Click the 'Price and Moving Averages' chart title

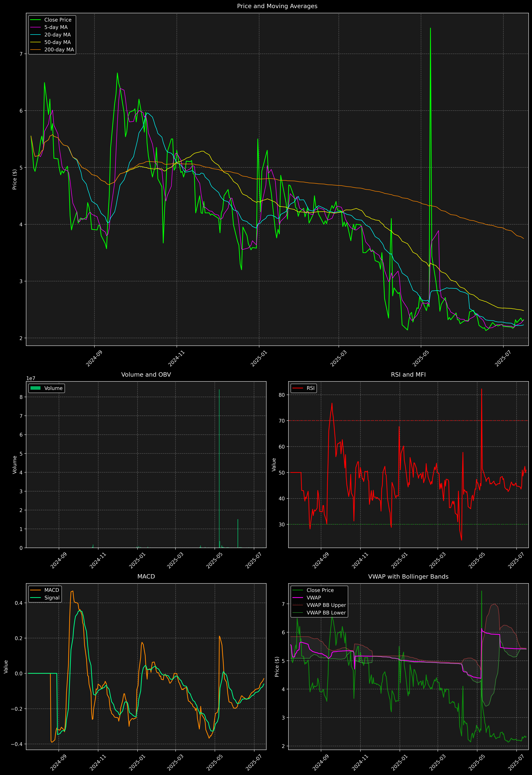tap(277, 6)
